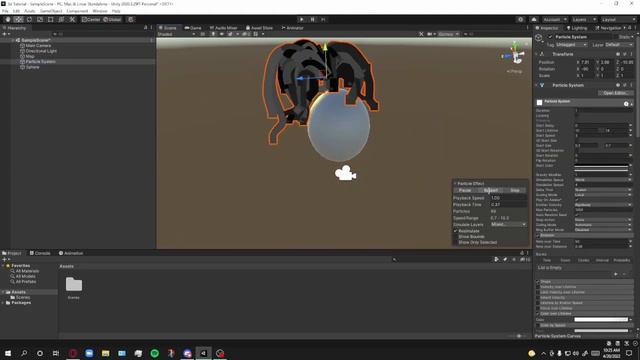
Task: Open Windows Start menu
Action: [x=8, y=353]
